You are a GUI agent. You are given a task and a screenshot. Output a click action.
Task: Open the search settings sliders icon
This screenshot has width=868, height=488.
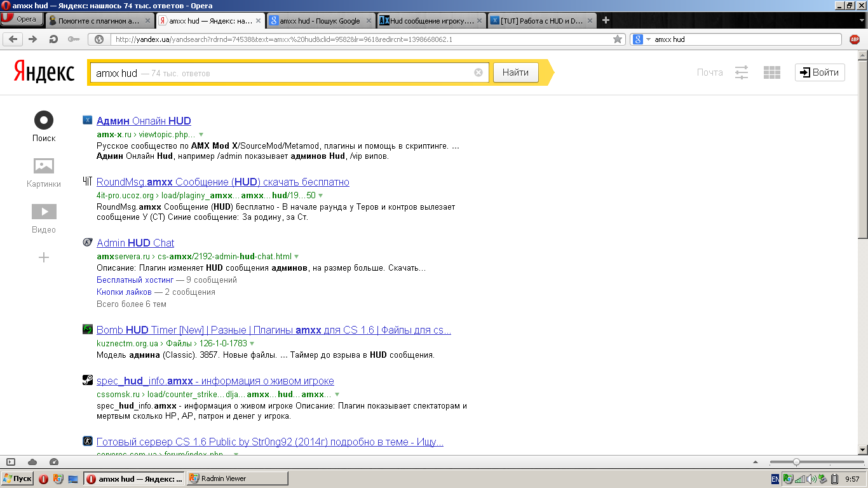[742, 72]
